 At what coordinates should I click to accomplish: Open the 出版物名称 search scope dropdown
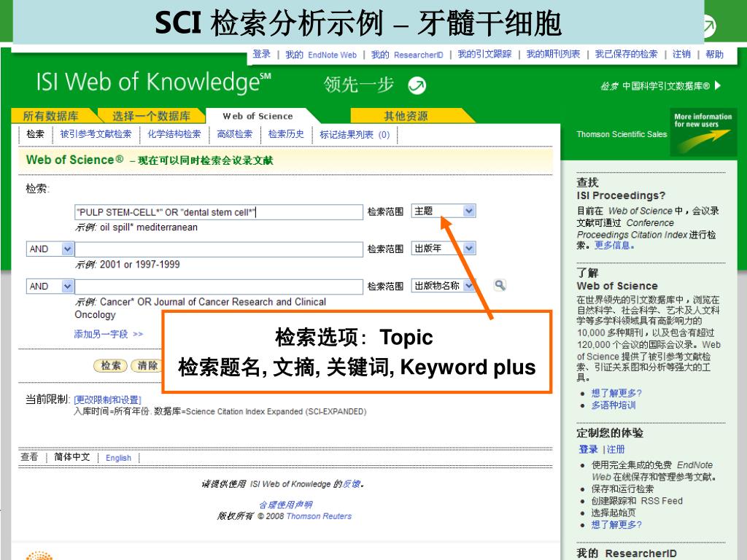[x=443, y=286]
